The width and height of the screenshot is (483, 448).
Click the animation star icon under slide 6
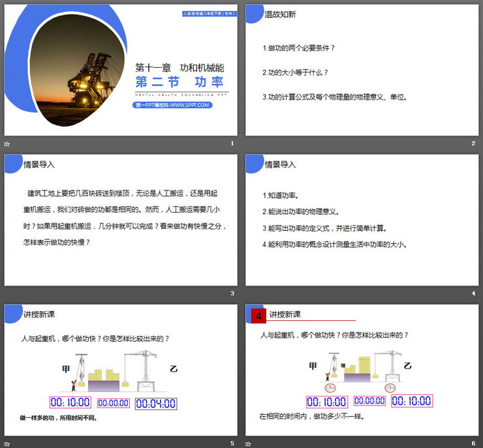(x=248, y=443)
